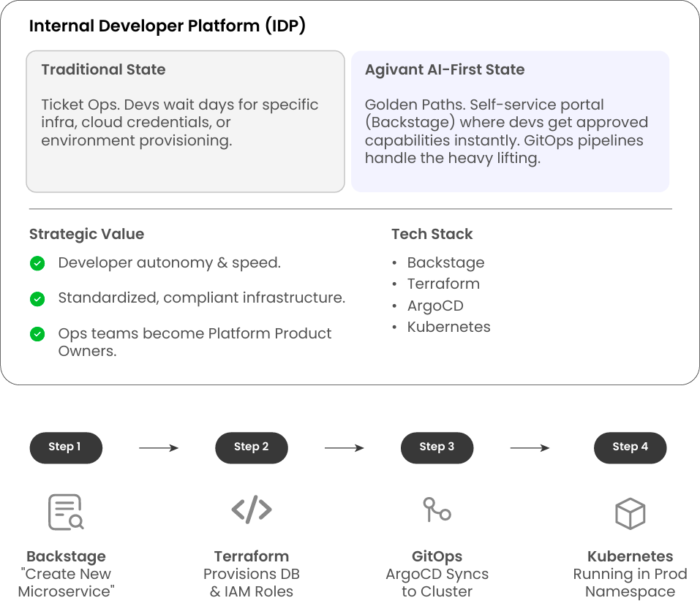Click the arrow between Step 2 and Step 3
This screenshot has width=700, height=606.
coord(345,448)
